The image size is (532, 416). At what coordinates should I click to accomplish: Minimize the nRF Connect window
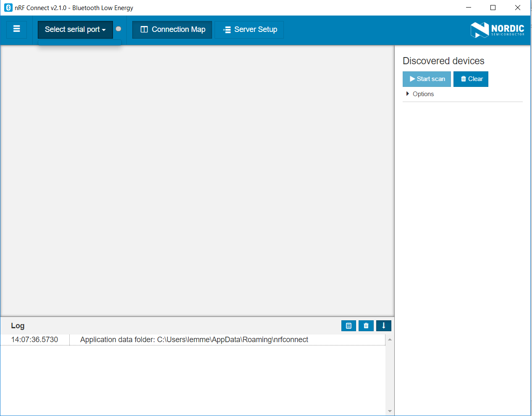click(x=469, y=8)
